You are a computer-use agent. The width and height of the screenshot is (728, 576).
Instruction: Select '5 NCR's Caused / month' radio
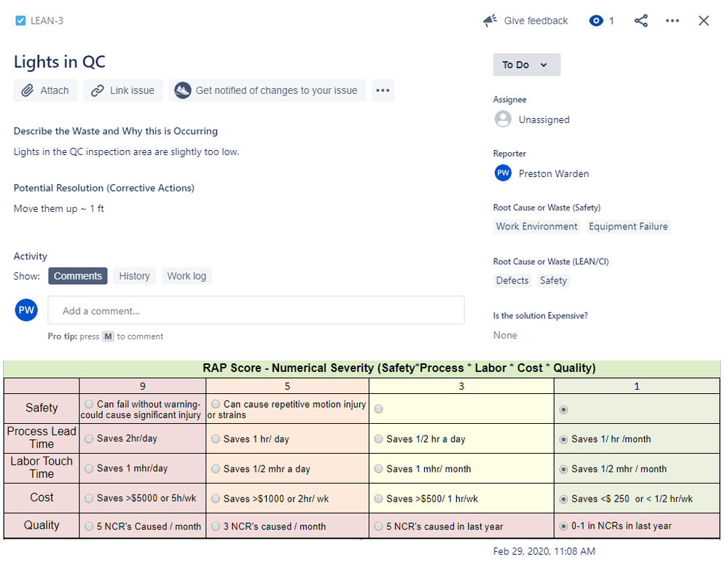(89, 526)
